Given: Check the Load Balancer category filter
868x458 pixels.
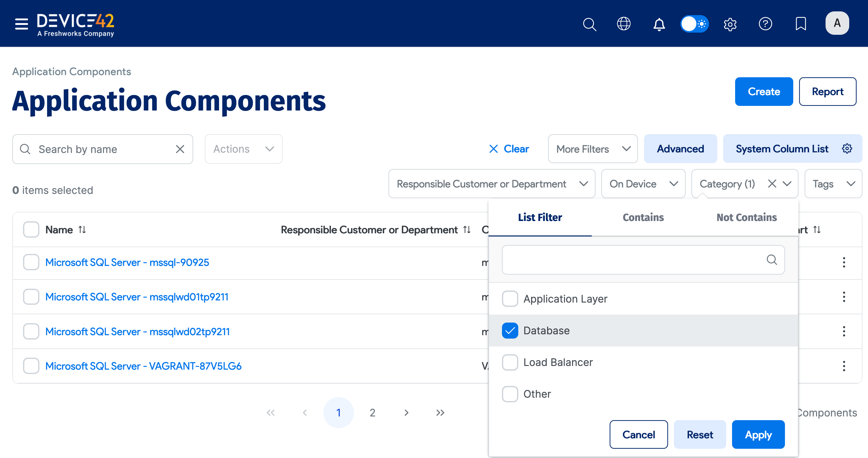Looking at the screenshot, I should click(x=510, y=362).
